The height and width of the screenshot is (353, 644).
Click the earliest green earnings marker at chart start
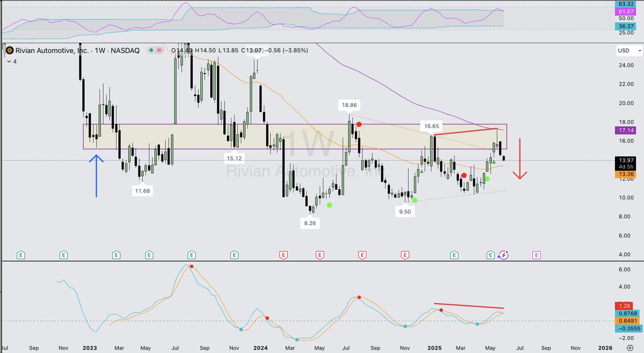(21, 255)
